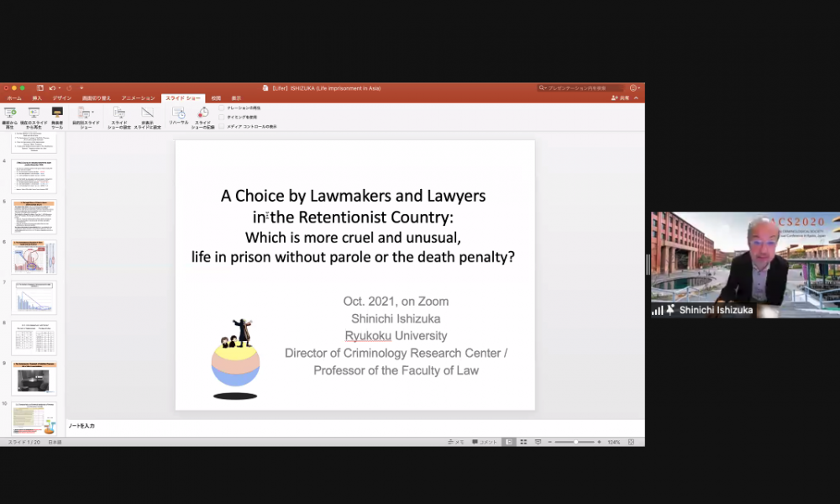
Task: Click the signal strength icon on video
Action: click(x=658, y=310)
